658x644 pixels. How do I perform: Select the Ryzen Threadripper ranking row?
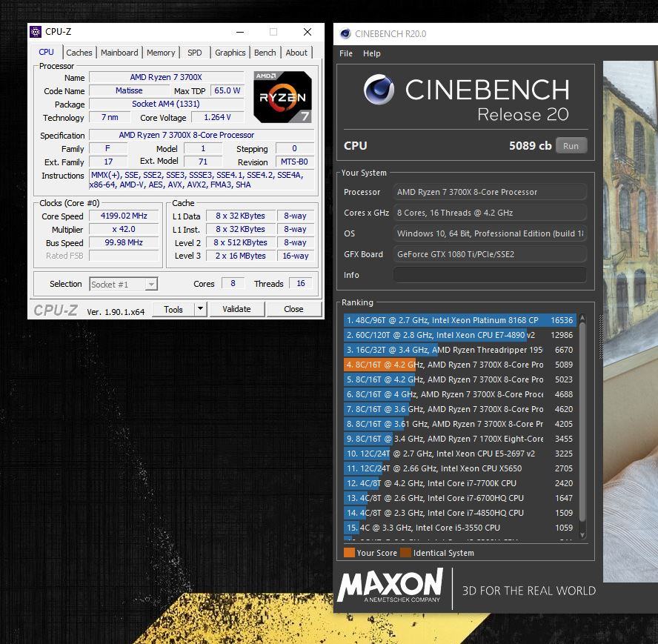(460, 350)
